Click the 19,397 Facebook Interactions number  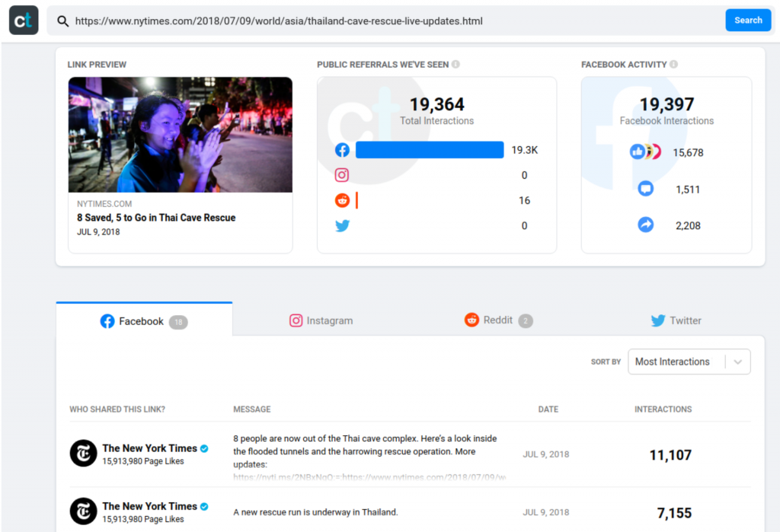[x=667, y=104]
